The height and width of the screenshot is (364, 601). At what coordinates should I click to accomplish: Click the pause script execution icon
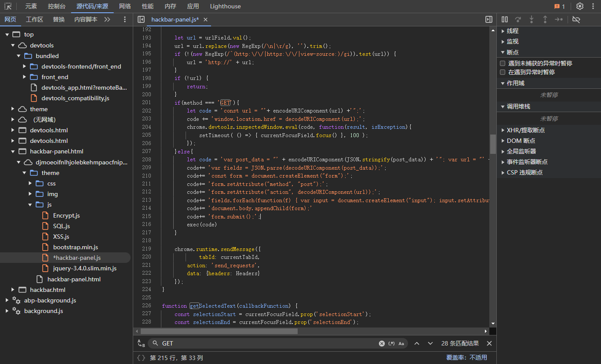(x=505, y=19)
